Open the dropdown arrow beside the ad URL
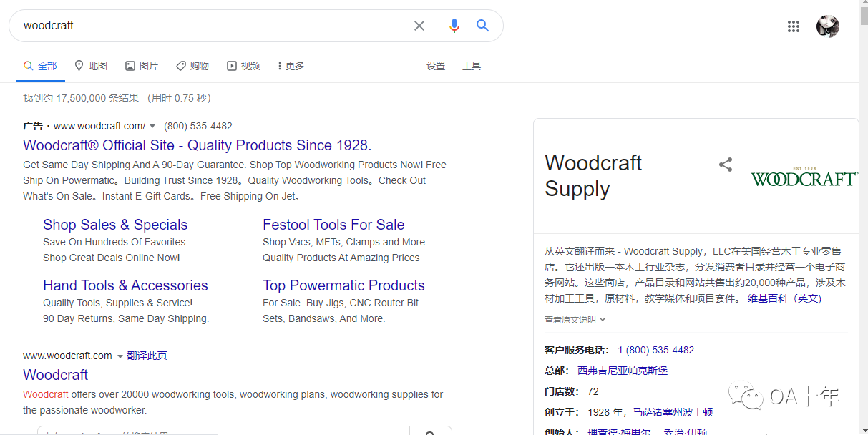Screen dimensions: 868x435 click(152, 126)
